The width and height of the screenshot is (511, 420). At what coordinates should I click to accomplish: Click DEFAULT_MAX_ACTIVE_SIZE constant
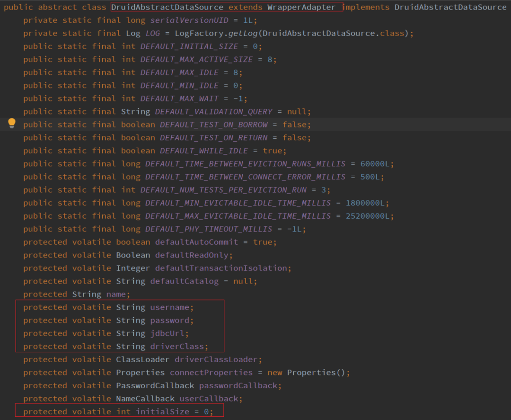pyautogui.click(x=196, y=59)
